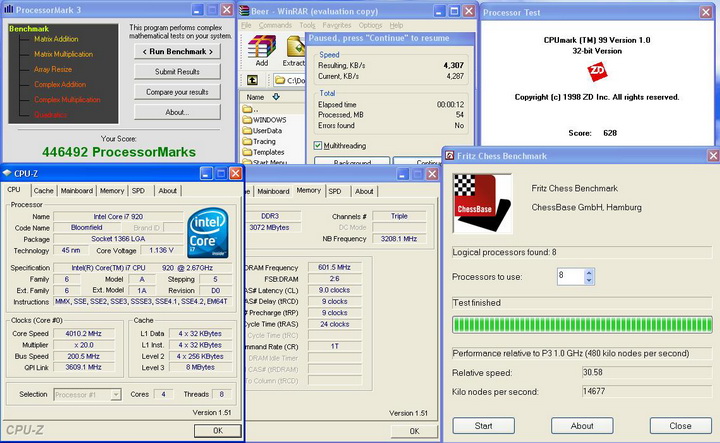Image resolution: width=720 pixels, height=443 pixels.
Task: Select Matrix Multiplication in benchmark tree
Action: pyautogui.click(x=63, y=54)
